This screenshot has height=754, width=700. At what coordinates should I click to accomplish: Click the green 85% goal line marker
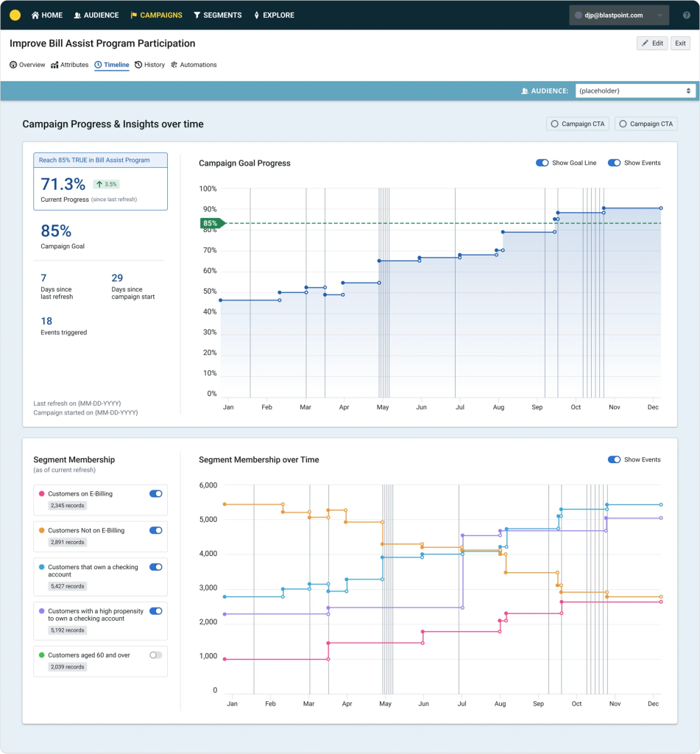coord(211,223)
